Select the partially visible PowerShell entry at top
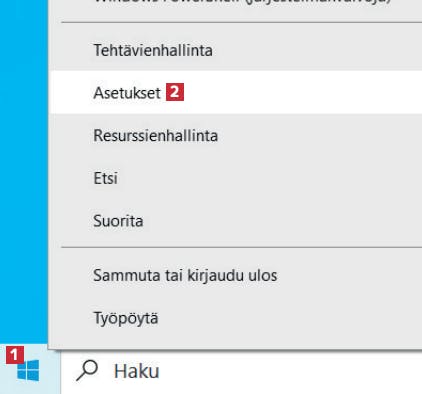422x394 pixels. click(x=235, y=4)
